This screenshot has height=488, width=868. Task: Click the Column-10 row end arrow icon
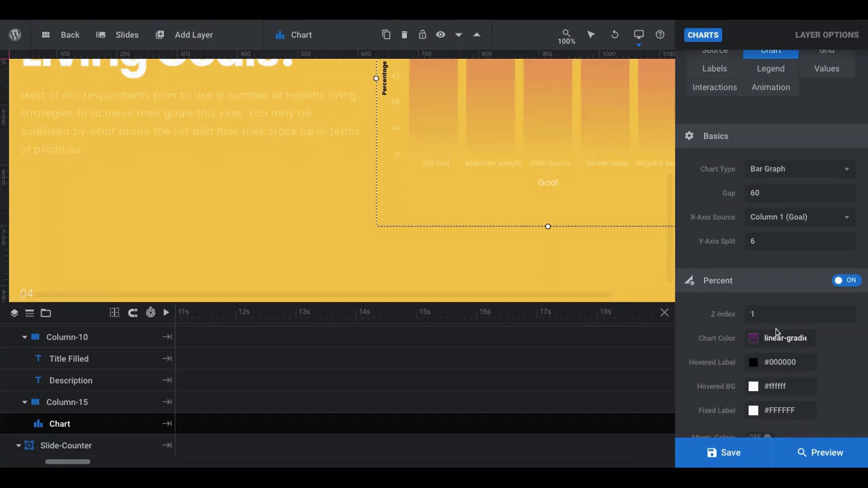(x=167, y=337)
